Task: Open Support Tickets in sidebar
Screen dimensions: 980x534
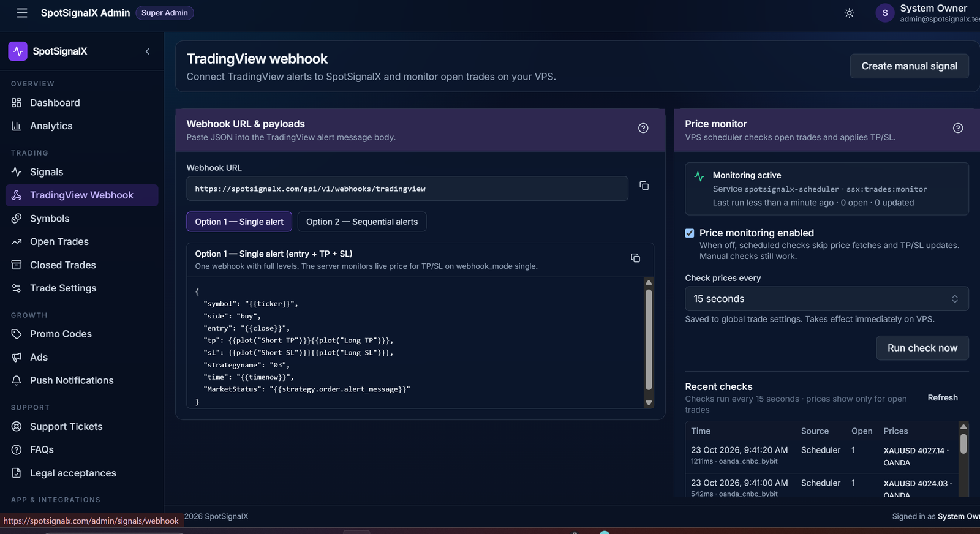Action: [66, 427]
